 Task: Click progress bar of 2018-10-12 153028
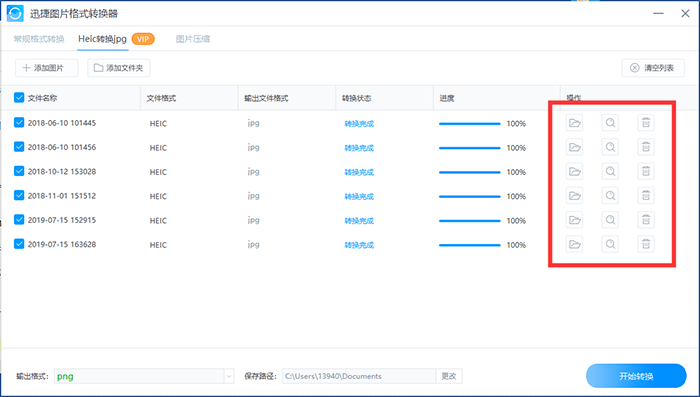point(470,172)
